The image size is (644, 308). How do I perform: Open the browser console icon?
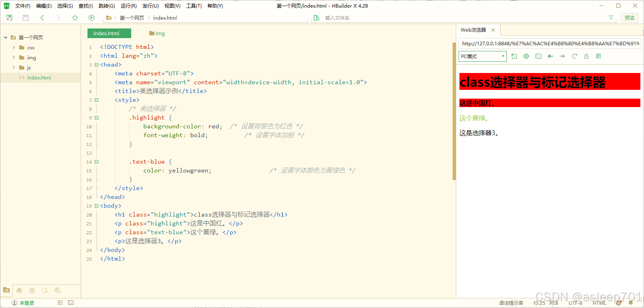pos(538,56)
